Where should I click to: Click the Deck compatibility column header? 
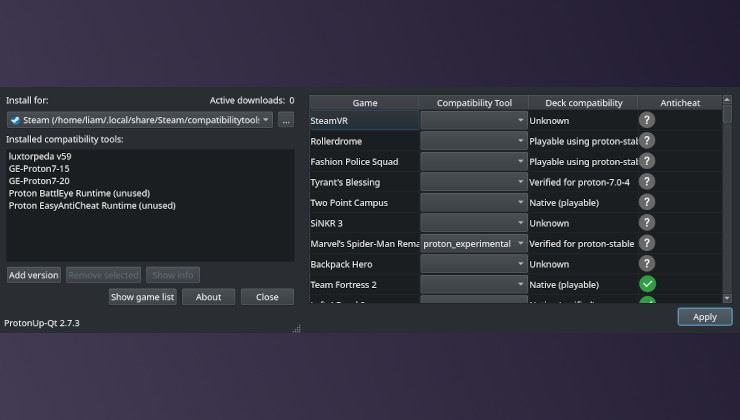click(582, 103)
